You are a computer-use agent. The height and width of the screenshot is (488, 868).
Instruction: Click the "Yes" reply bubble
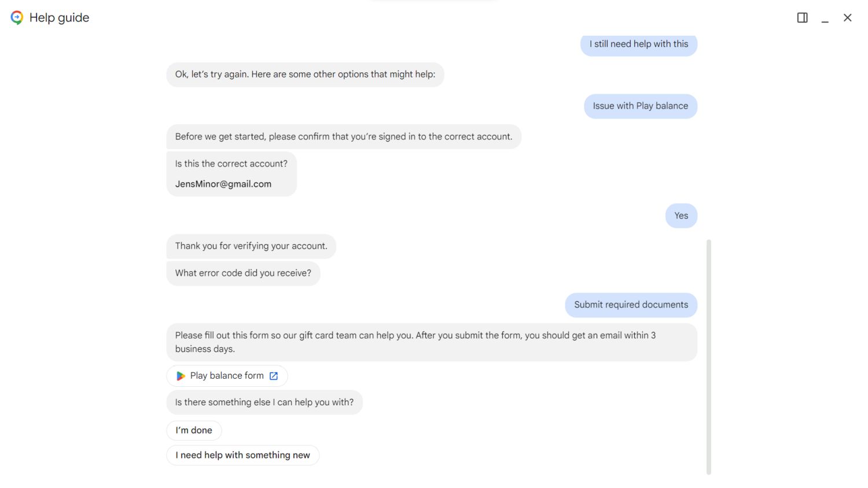(681, 216)
